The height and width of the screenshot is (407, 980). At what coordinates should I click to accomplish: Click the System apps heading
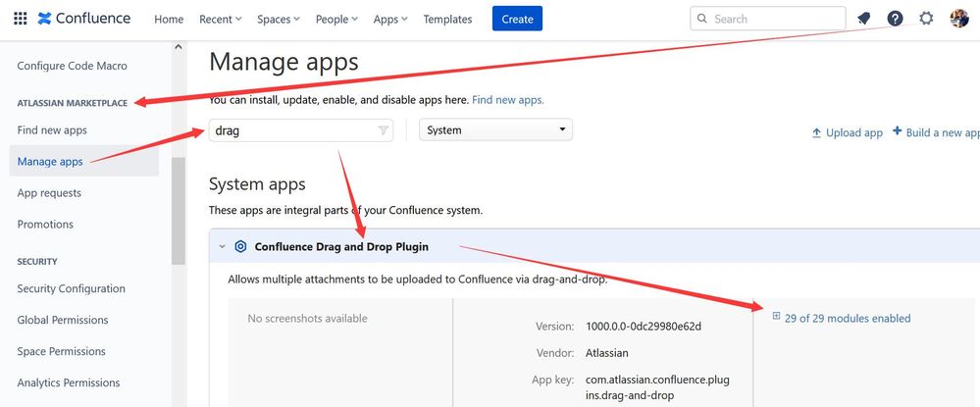257,184
